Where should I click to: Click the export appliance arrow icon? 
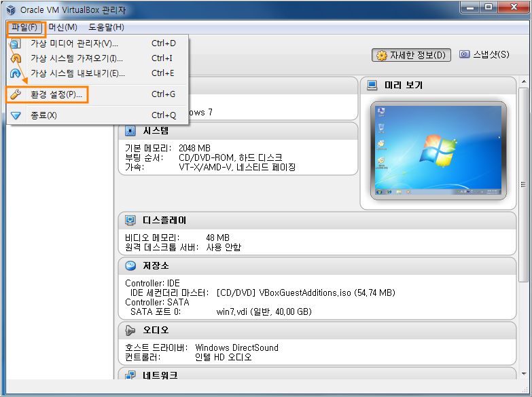[16, 73]
